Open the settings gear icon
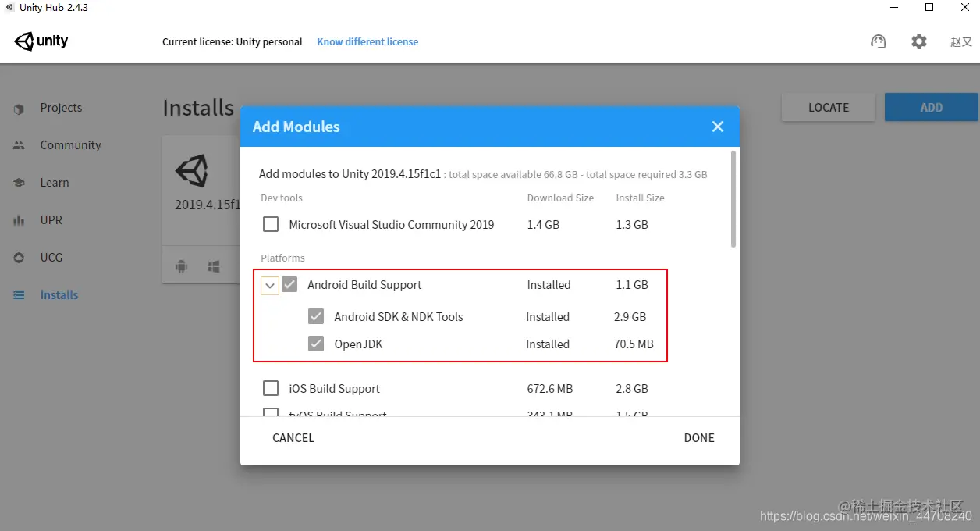Viewport: 980px width, 531px height. tap(919, 41)
